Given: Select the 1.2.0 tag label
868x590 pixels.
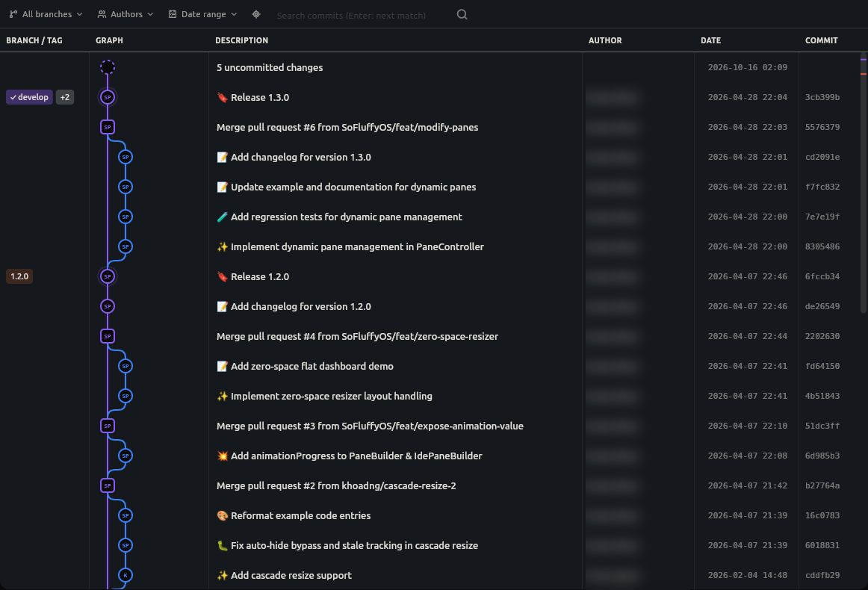Looking at the screenshot, I should (x=19, y=276).
